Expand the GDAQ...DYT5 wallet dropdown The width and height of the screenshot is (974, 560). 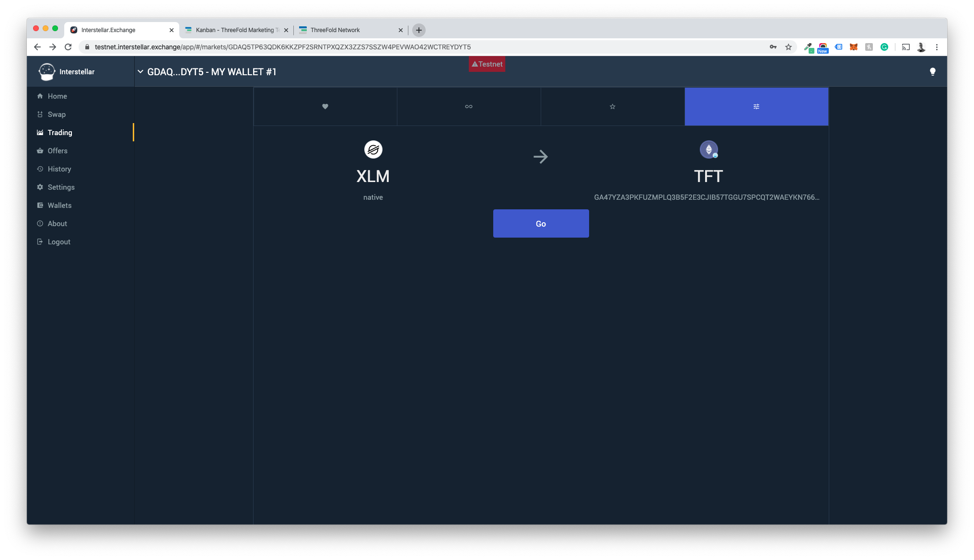pos(207,72)
